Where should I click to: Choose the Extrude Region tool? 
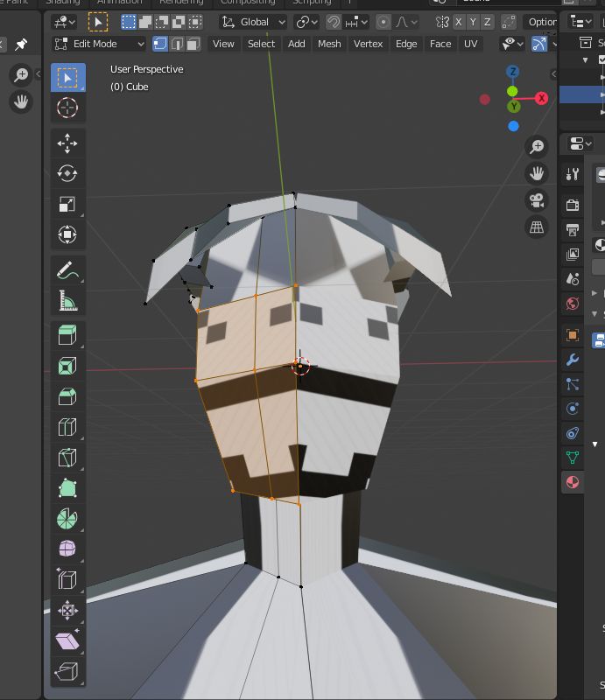tap(67, 335)
